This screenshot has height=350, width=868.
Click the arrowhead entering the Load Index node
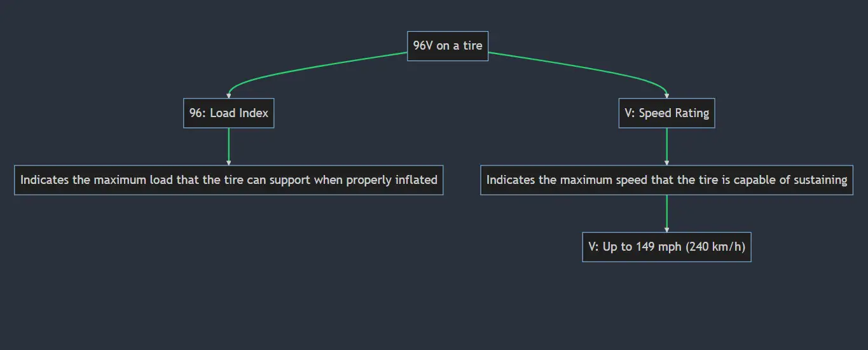(229, 95)
